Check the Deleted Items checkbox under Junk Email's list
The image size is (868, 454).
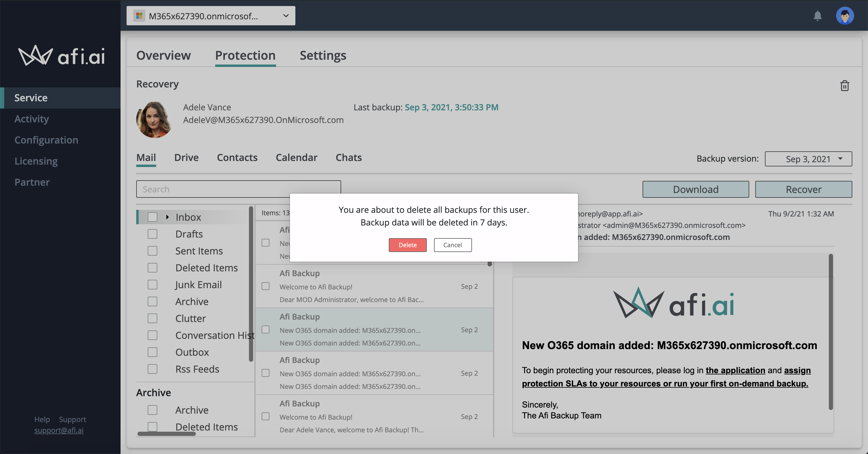(x=152, y=268)
